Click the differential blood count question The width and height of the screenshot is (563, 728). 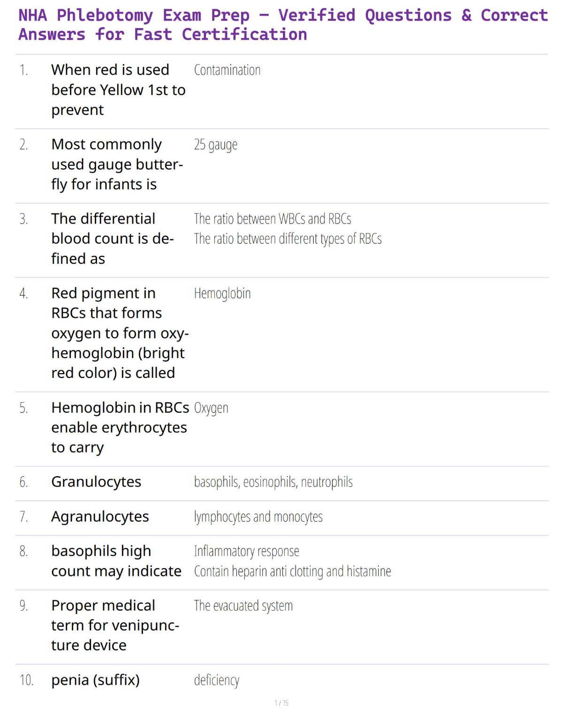[x=113, y=239]
